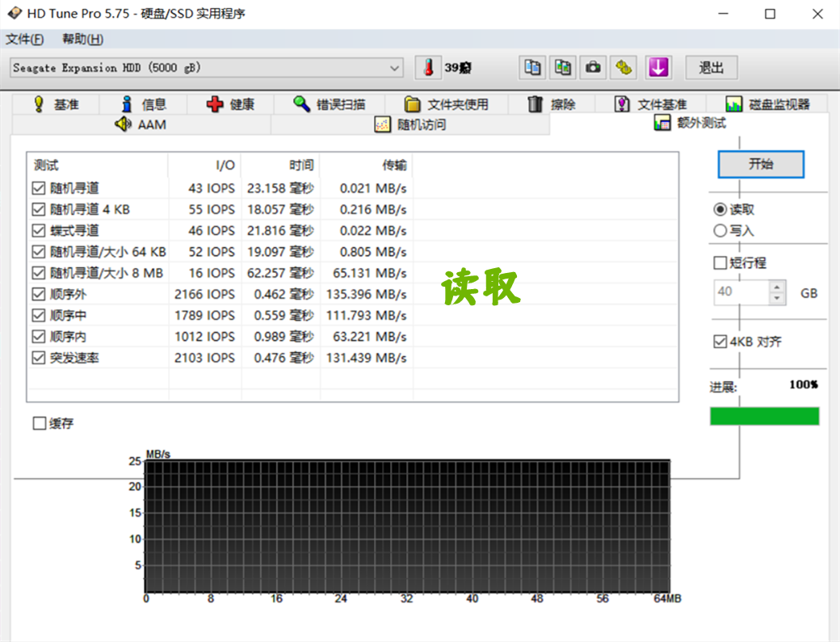Click the I/O column header
This screenshot has height=642, width=840.
[204, 165]
